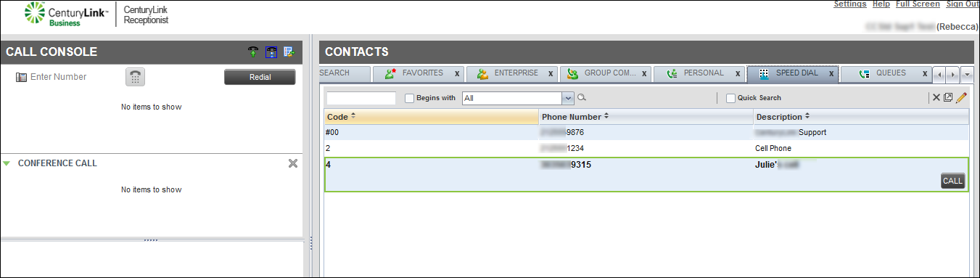Image resolution: width=980 pixels, height=278 pixels.
Task: Click the speed dial search text box
Action: tap(361, 98)
